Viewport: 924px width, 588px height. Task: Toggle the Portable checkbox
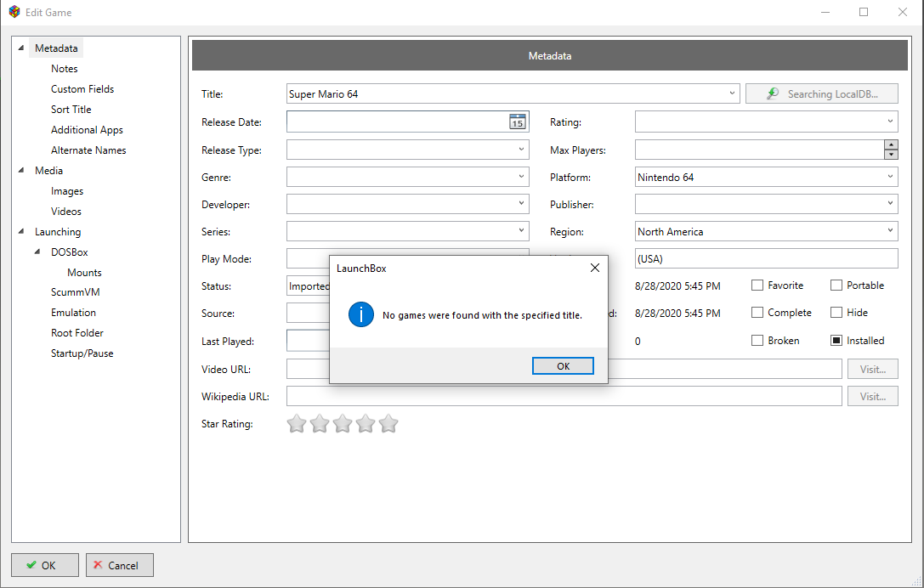pos(836,286)
